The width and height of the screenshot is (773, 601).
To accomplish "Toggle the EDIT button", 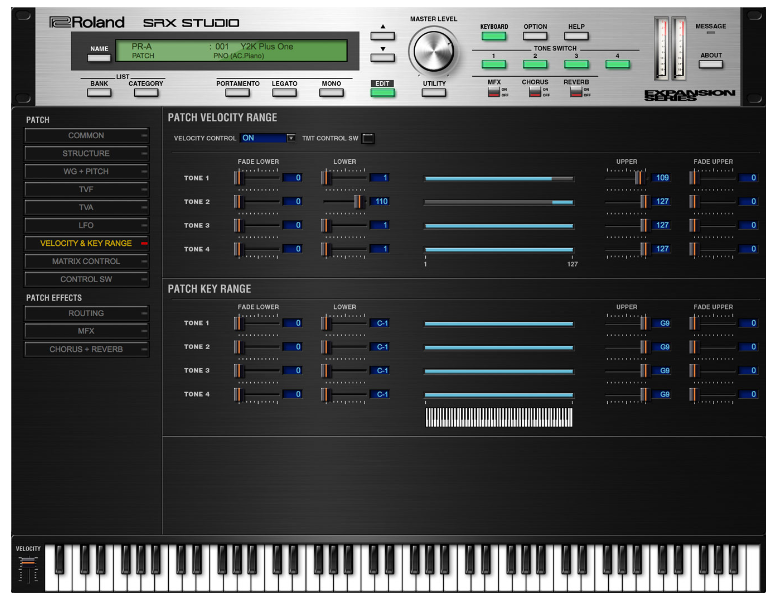I will [x=383, y=92].
